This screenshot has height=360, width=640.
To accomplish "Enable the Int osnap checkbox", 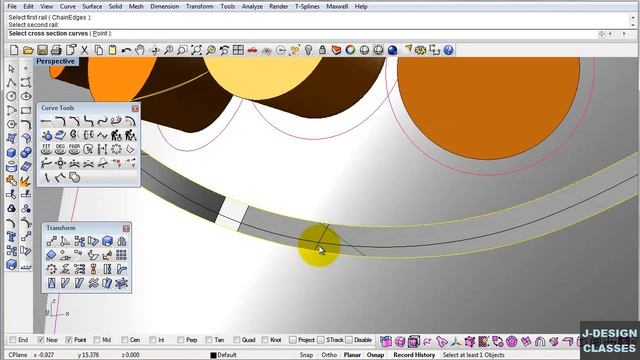I will coord(153,340).
